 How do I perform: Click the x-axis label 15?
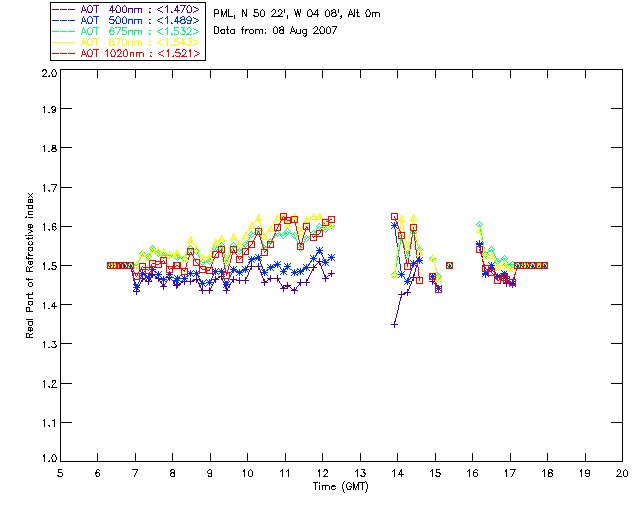[x=435, y=473]
